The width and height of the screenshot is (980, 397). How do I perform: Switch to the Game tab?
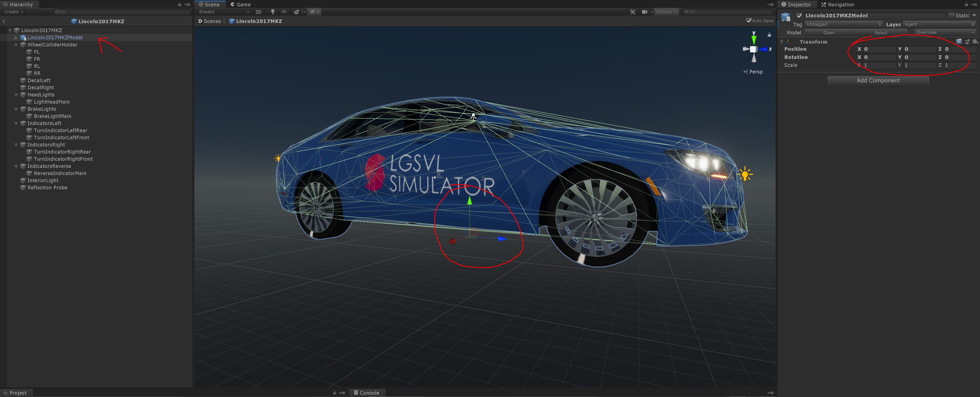[x=240, y=5]
